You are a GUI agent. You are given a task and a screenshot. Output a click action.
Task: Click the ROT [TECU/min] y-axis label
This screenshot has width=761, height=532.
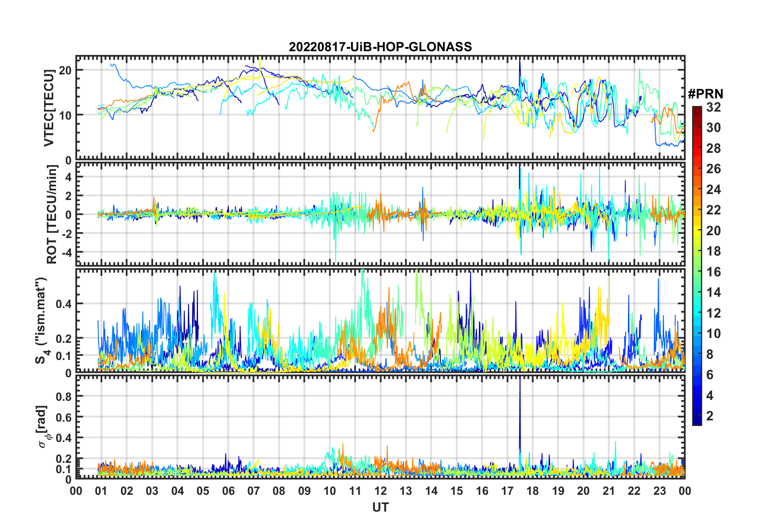(x=52, y=214)
